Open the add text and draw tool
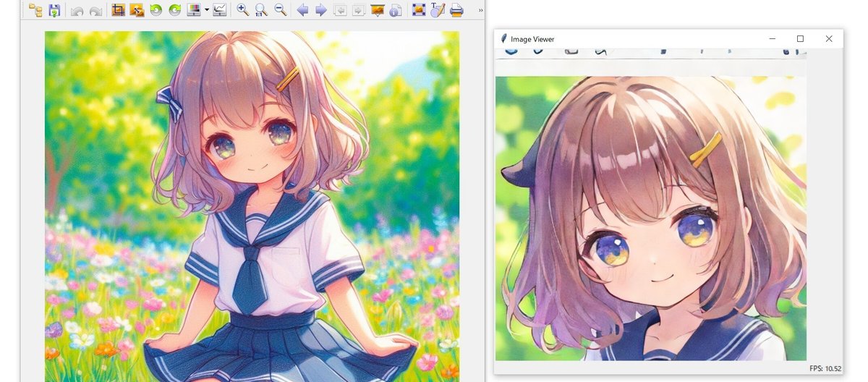The width and height of the screenshot is (868, 382). point(437,10)
